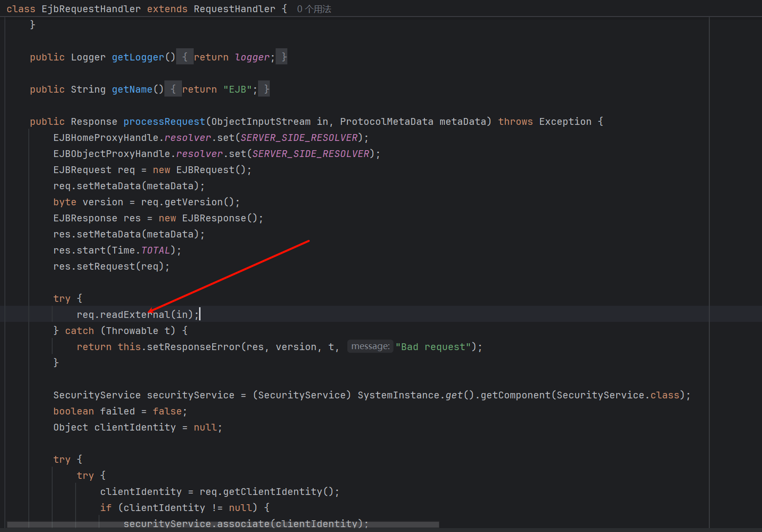
Task: Click the TOTAL constant in res.start
Action: [155, 250]
